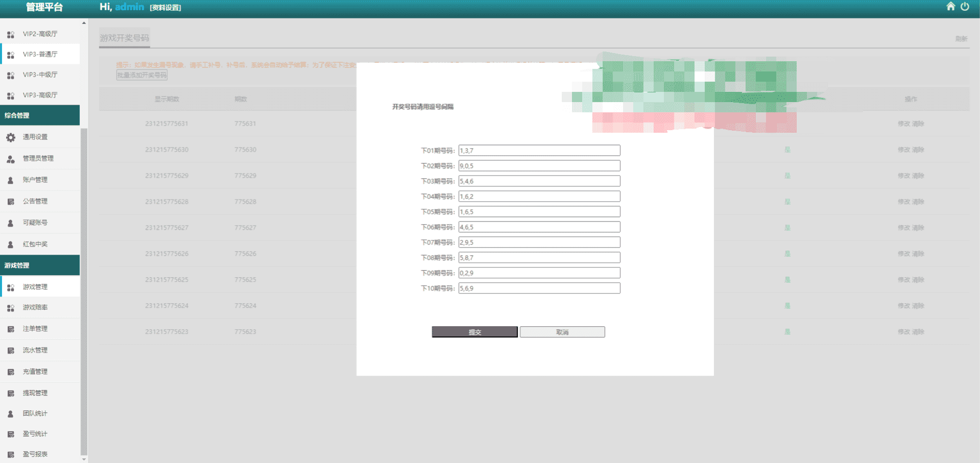Open VIP3-中级厅 menu item
This screenshot has height=463, width=980.
pos(40,75)
